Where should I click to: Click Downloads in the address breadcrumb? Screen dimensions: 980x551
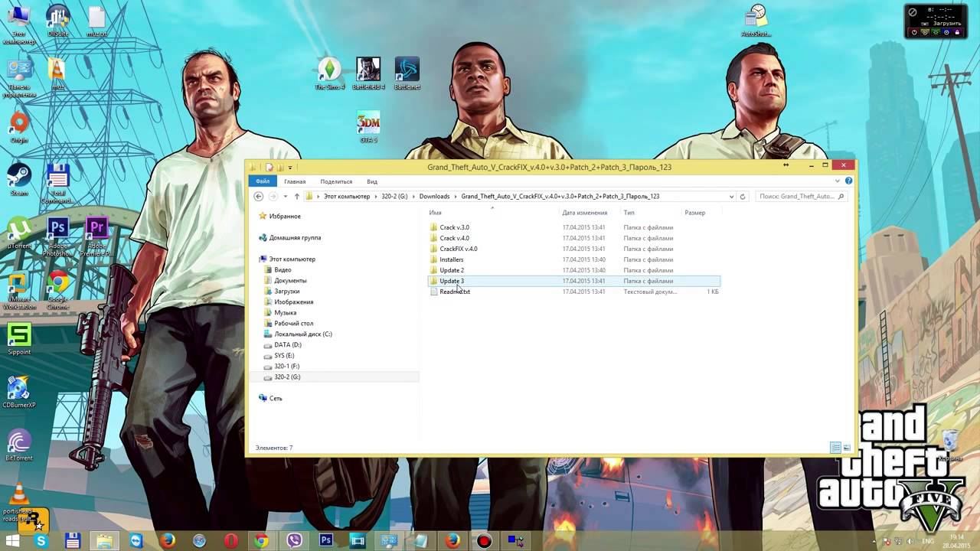pos(435,197)
